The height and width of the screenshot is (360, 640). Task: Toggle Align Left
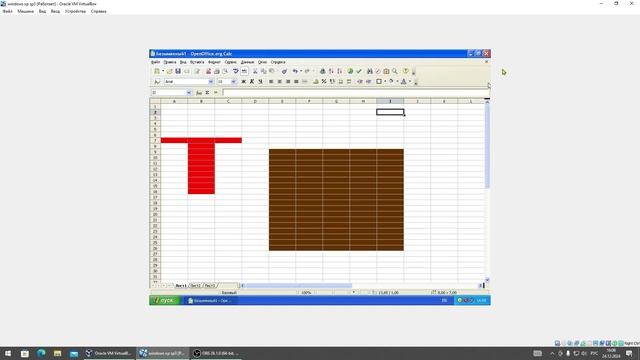click(271, 82)
